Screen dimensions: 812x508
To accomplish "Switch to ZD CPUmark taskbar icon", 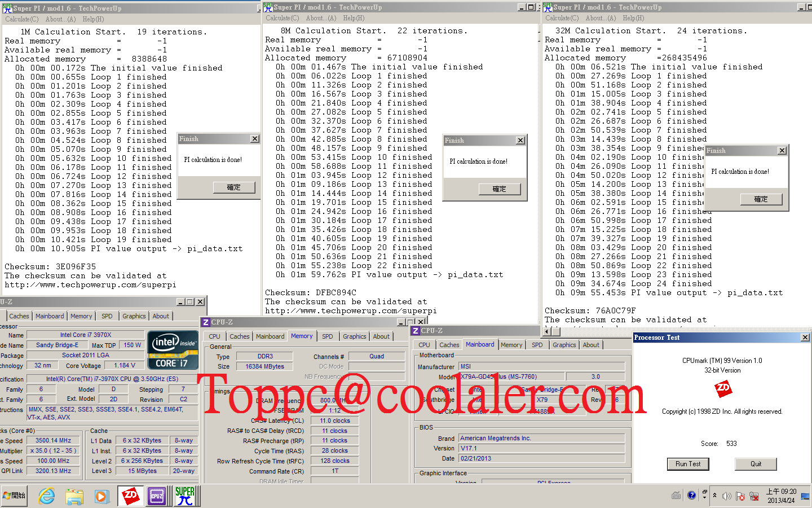I will click(x=130, y=496).
